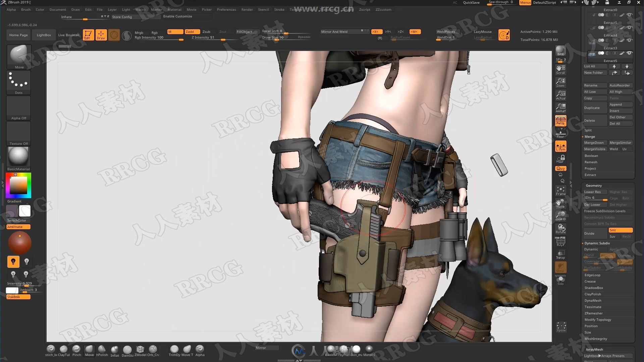
Task: Toggle L.Sym local symmetry
Action: pyautogui.click(x=560, y=146)
